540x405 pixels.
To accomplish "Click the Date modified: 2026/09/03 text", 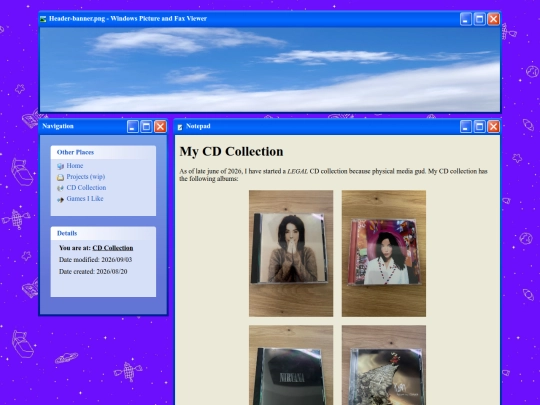I will pos(95,260).
